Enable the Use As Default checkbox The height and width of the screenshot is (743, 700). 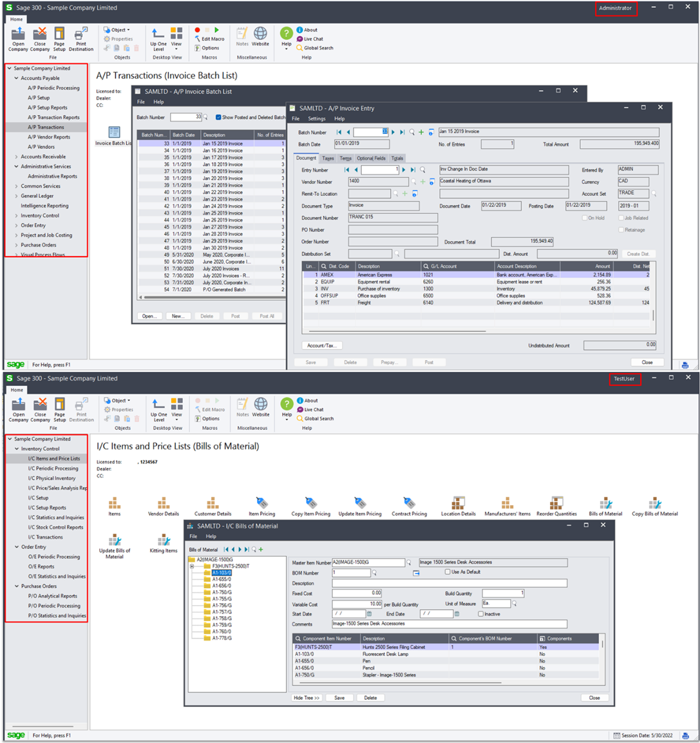click(x=448, y=572)
